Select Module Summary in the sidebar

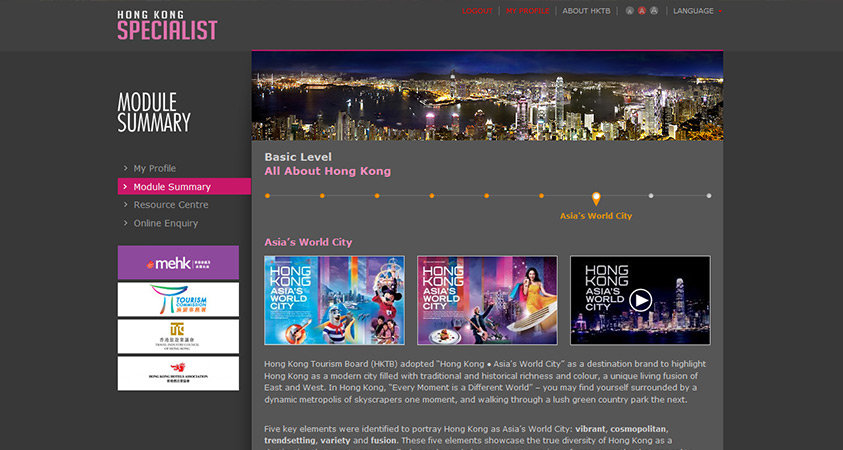(x=172, y=187)
